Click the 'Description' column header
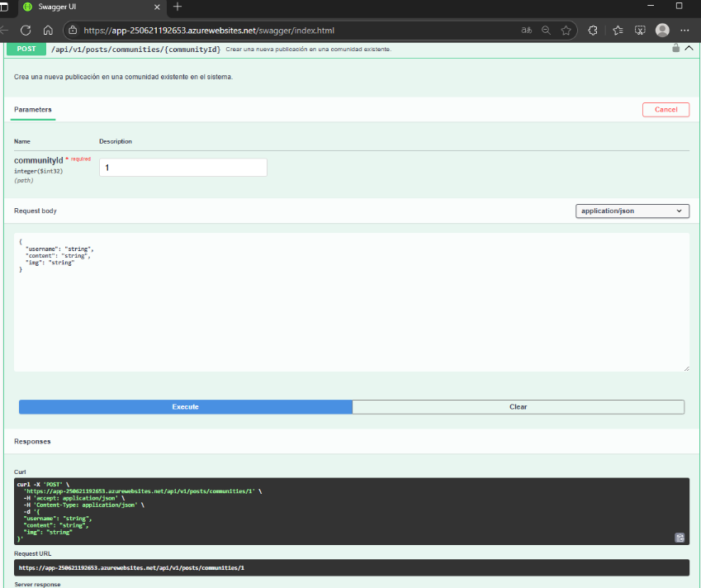 point(116,141)
